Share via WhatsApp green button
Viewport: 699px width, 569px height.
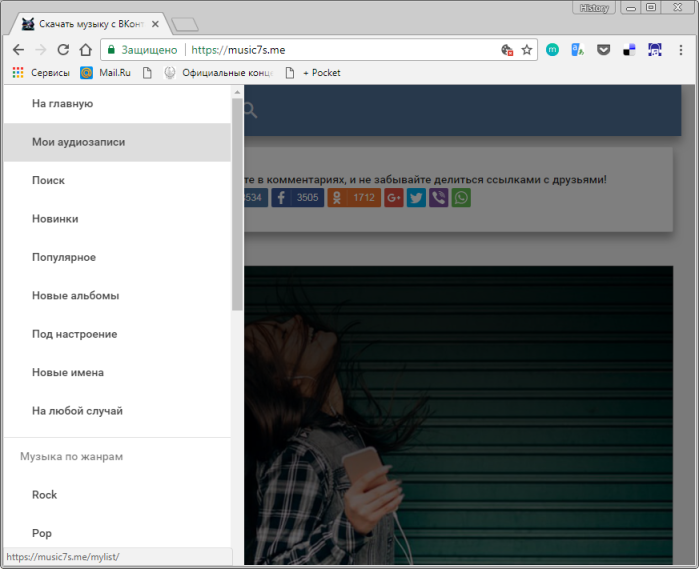[x=461, y=198]
